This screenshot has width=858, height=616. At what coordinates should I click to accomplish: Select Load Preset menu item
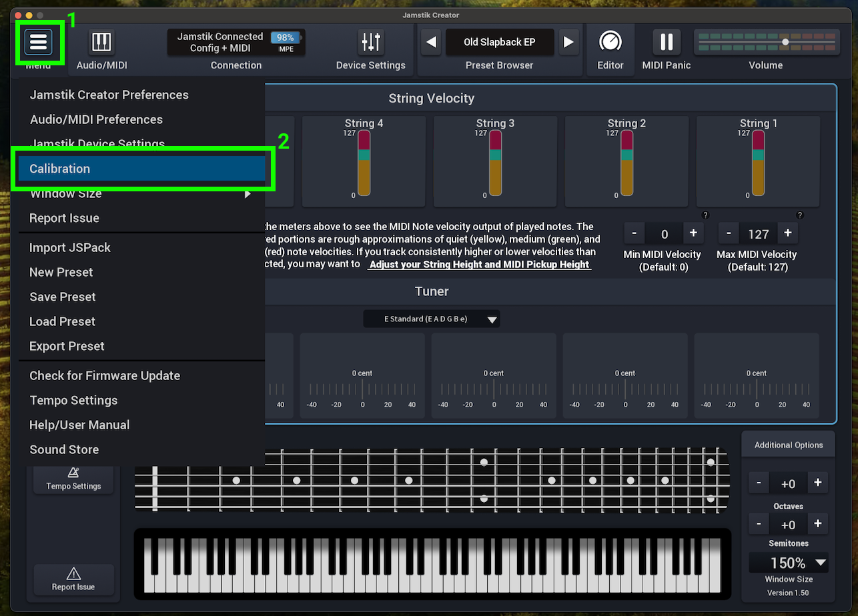tap(142, 321)
